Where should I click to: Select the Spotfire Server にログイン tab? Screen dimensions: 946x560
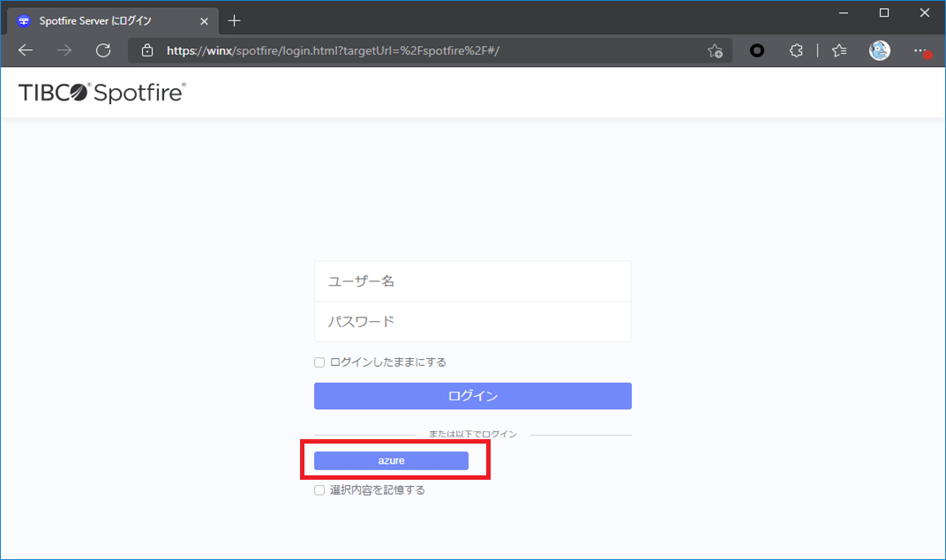(x=112, y=21)
